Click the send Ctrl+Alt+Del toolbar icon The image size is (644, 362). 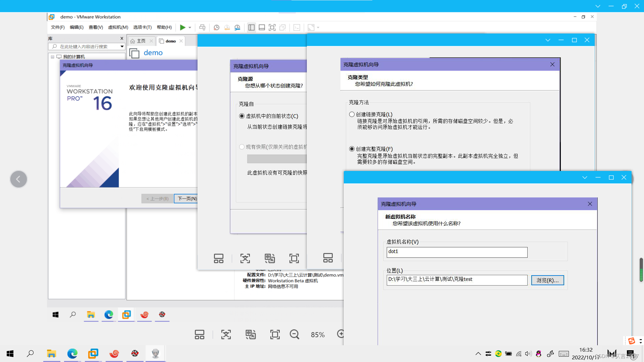[202, 27]
